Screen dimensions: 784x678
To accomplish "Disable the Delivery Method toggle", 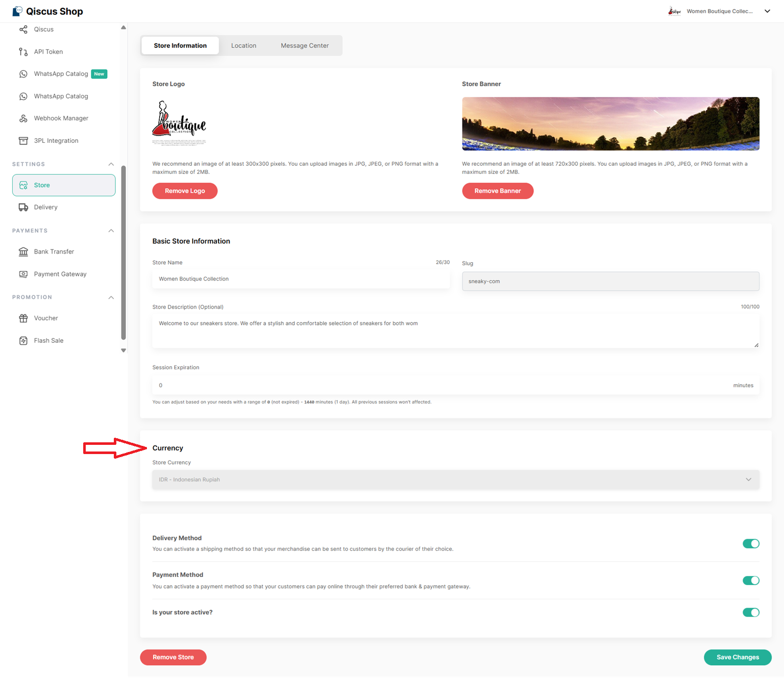I will point(750,543).
